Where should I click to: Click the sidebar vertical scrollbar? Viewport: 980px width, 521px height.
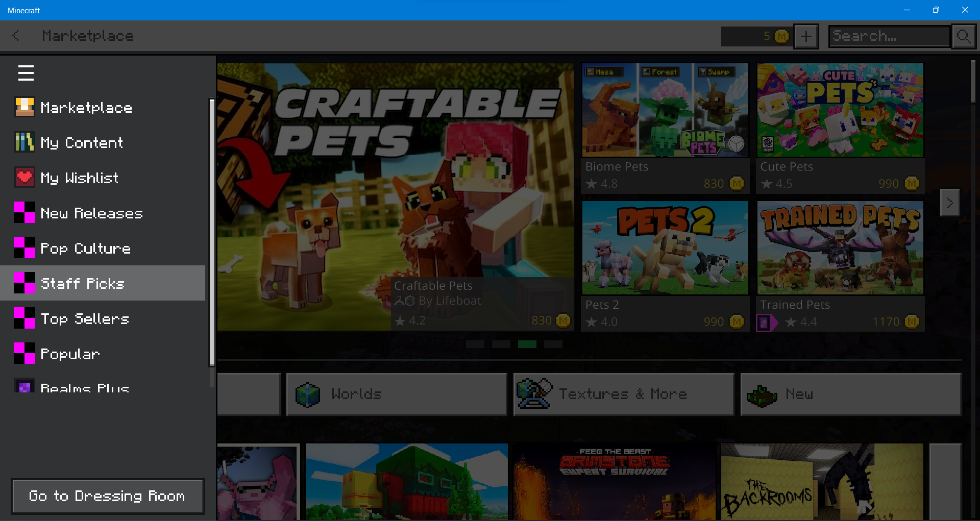212,232
